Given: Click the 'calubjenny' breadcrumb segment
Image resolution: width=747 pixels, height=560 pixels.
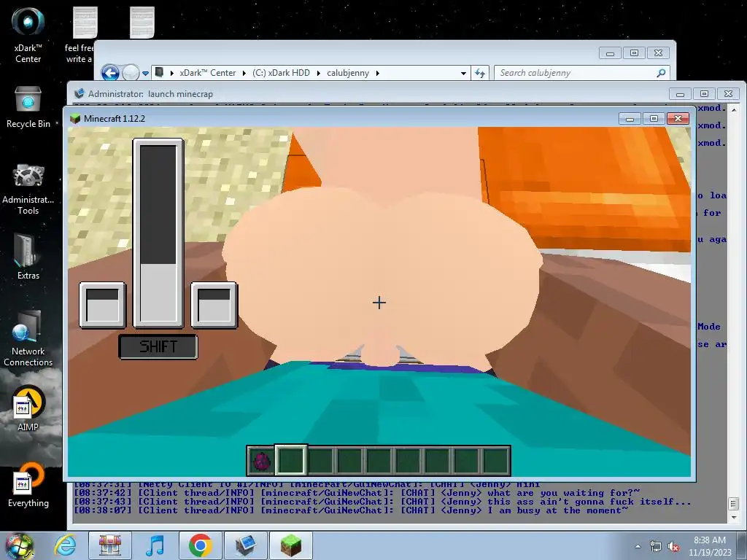Looking at the screenshot, I should click(x=348, y=73).
